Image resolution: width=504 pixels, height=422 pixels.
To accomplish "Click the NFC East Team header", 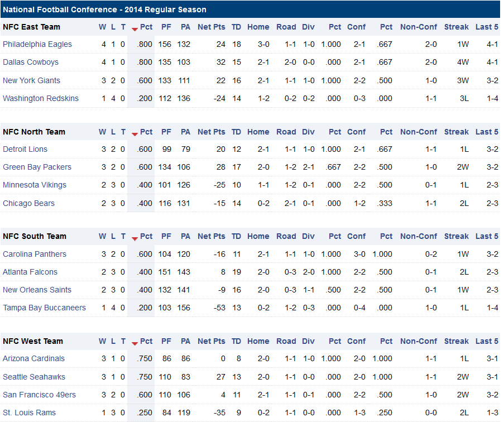I will pos(31,27).
